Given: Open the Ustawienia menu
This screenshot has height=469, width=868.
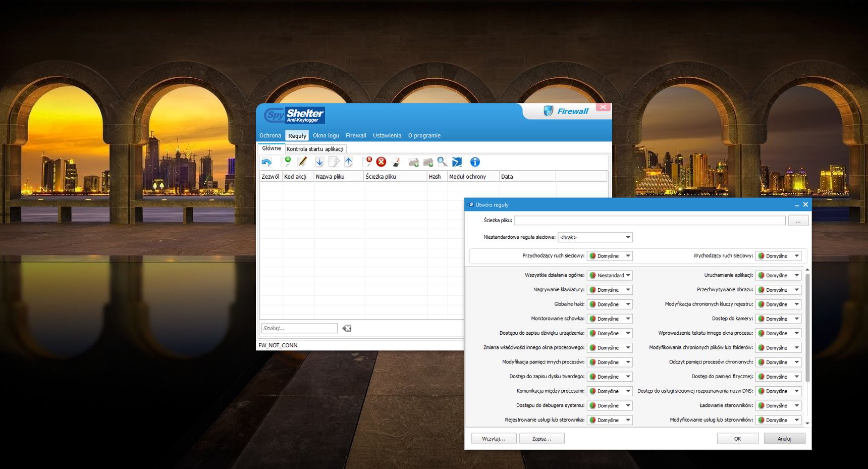Looking at the screenshot, I should click(387, 135).
